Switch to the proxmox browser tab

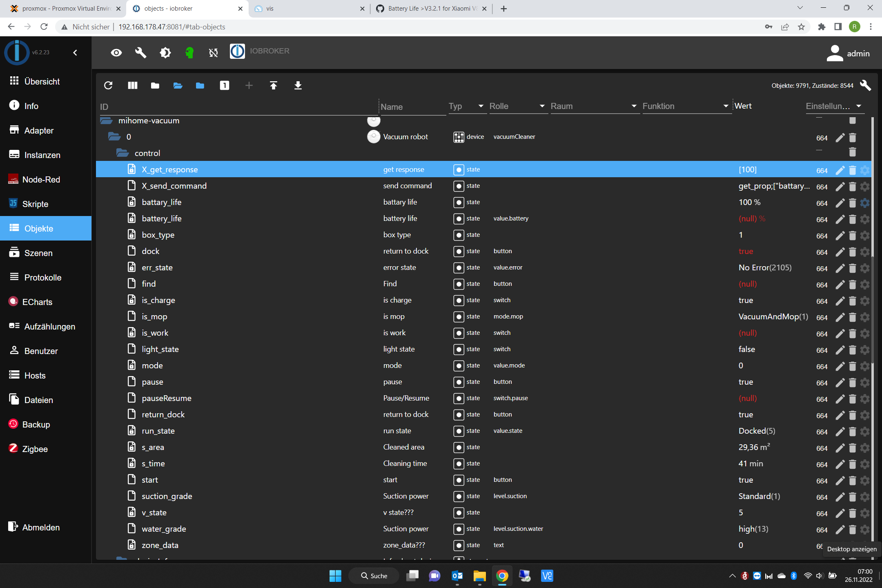pos(65,9)
